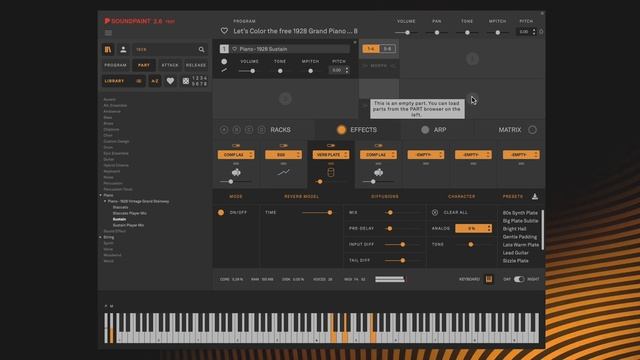Open the user account icon
Viewport: 640px width, 360px height.
coord(123,49)
